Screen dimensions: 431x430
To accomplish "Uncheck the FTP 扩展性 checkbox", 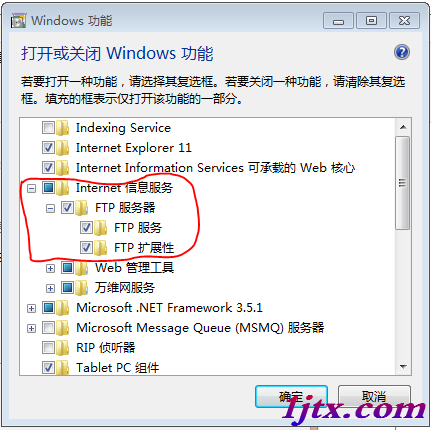I will 86,248.
